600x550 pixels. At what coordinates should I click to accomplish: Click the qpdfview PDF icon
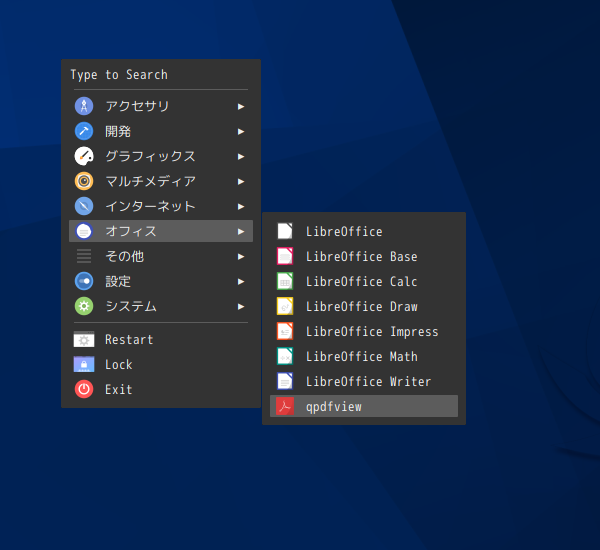coord(285,406)
